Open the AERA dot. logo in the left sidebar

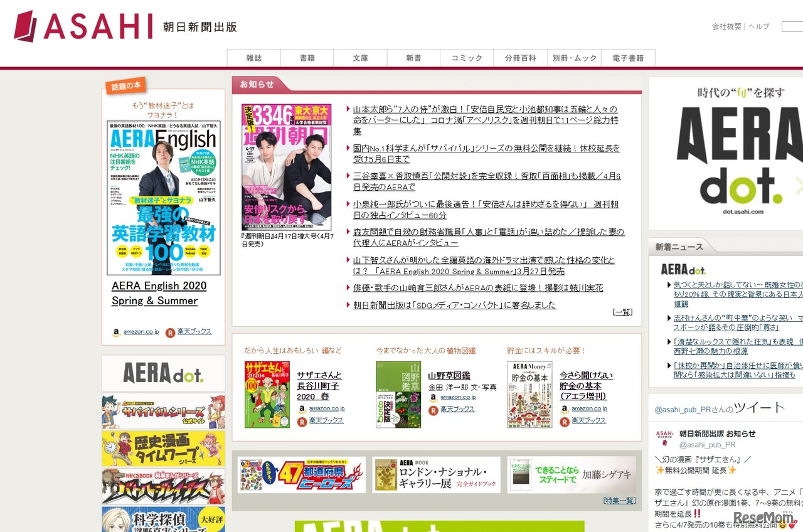(x=163, y=373)
